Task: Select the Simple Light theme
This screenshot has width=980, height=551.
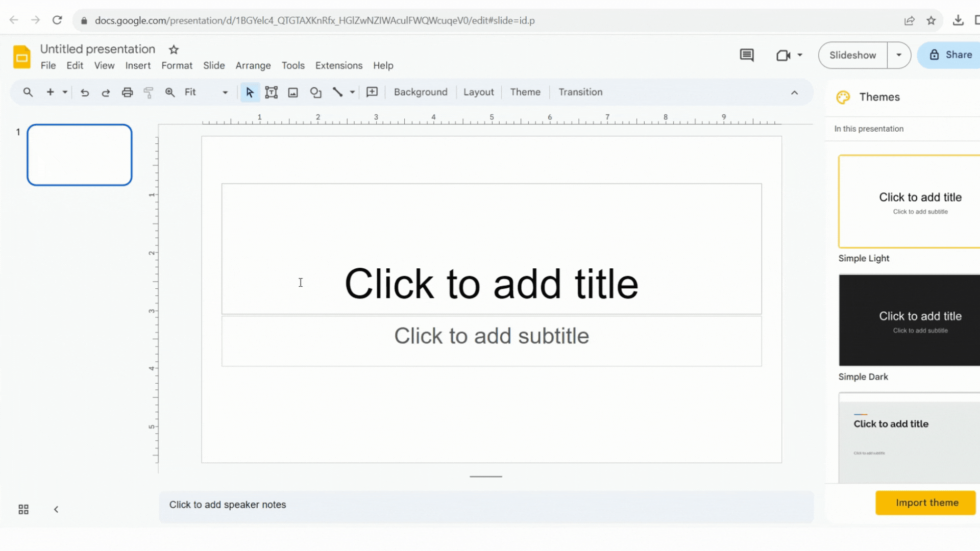Action: (910, 202)
